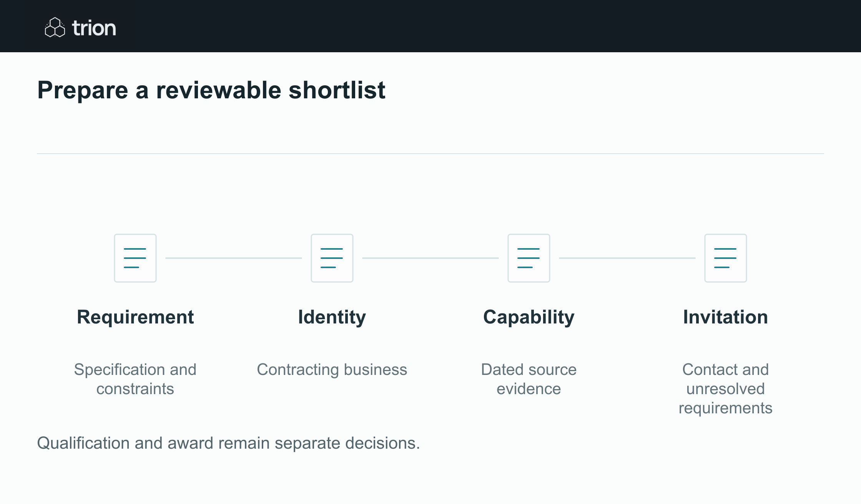The width and height of the screenshot is (861, 504).
Task: Click the Invitation step heading
Action: click(x=726, y=317)
